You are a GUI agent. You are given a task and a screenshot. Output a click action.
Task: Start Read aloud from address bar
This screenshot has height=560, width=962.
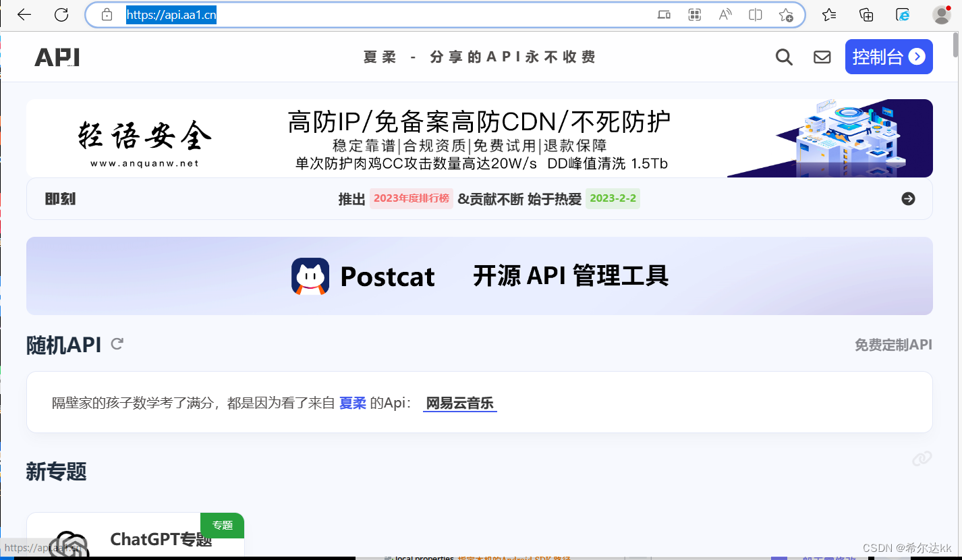725,15
